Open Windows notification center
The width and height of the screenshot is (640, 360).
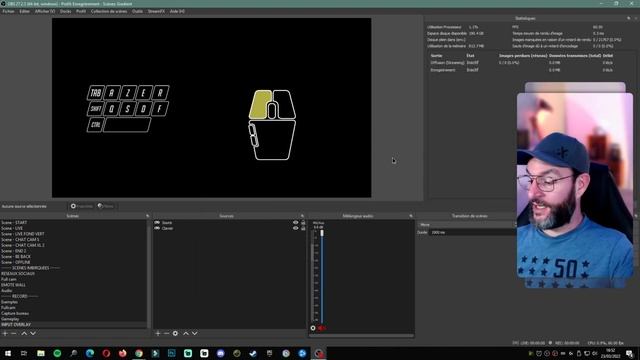click(630, 353)
